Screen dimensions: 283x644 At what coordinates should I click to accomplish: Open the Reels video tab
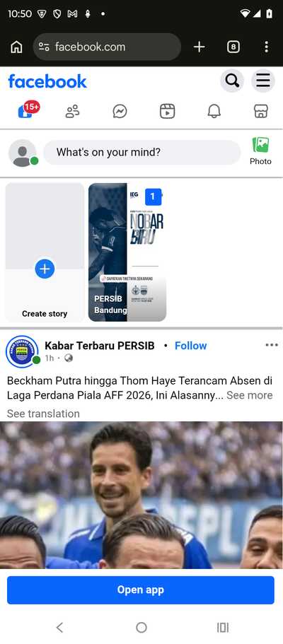(x=168, y=111)
